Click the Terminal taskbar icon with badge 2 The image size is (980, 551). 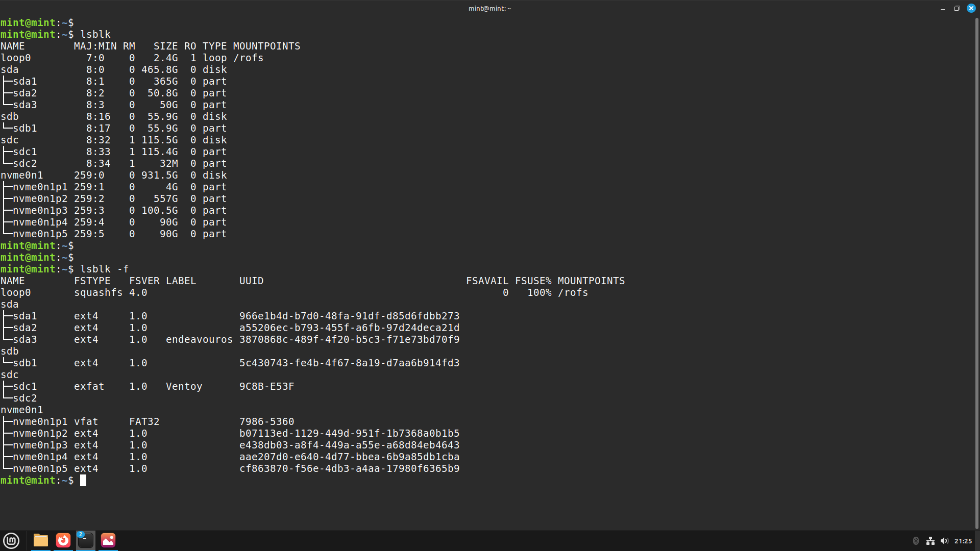[x=86, y=540]
